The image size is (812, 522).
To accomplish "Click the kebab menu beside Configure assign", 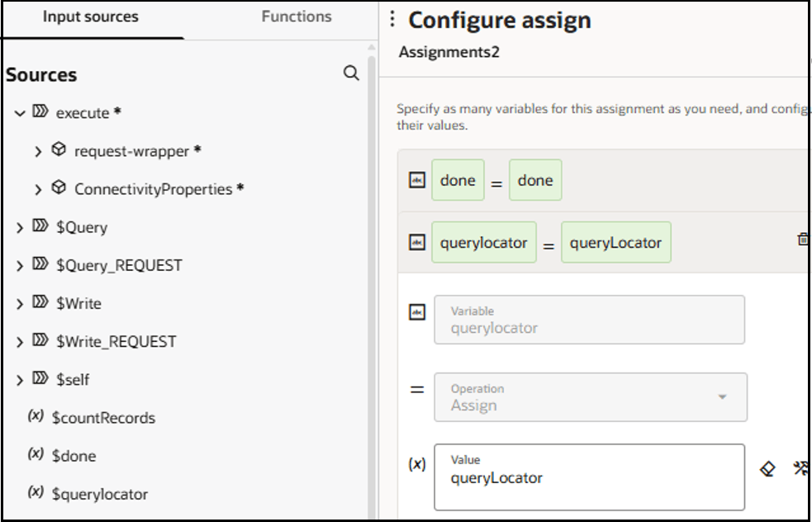I will click(392, 19).
